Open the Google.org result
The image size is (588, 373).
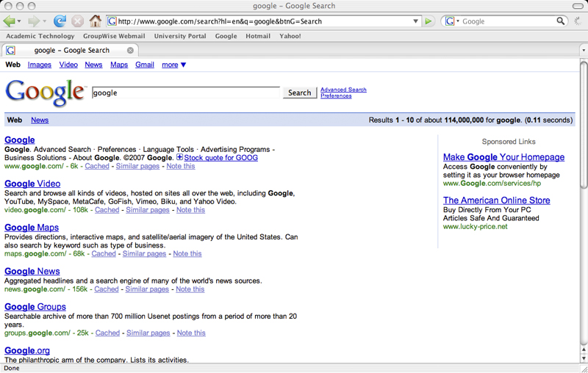[27, 351]
